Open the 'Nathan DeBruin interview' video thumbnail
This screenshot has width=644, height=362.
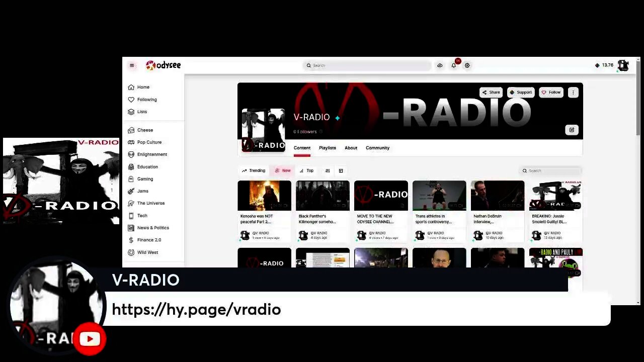498,195
